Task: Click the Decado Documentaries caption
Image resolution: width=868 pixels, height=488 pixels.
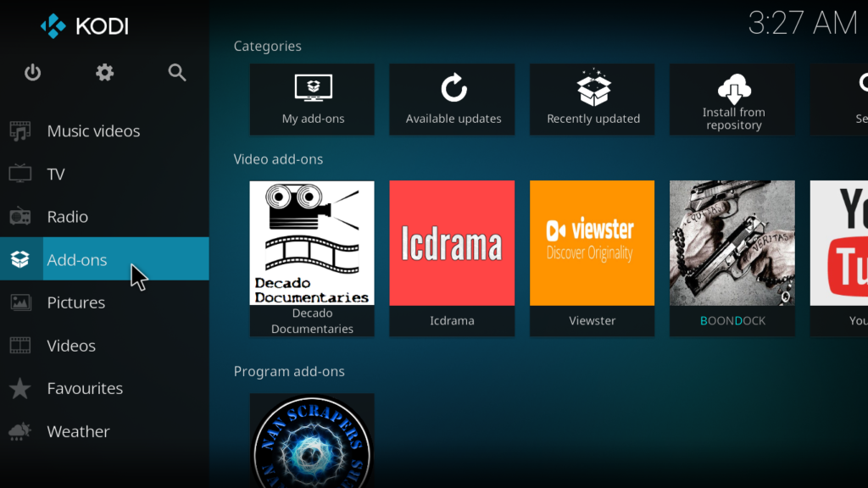Action: 312,321
